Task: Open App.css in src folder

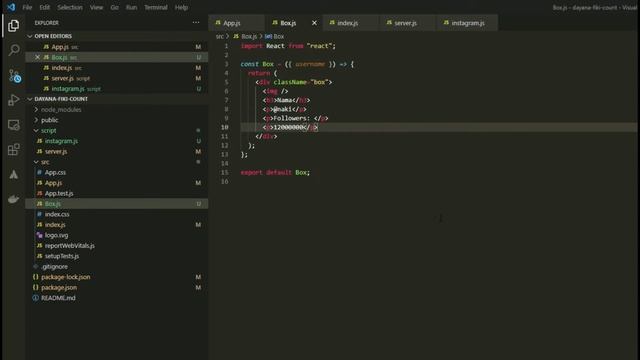Action: tap(117, 172)
